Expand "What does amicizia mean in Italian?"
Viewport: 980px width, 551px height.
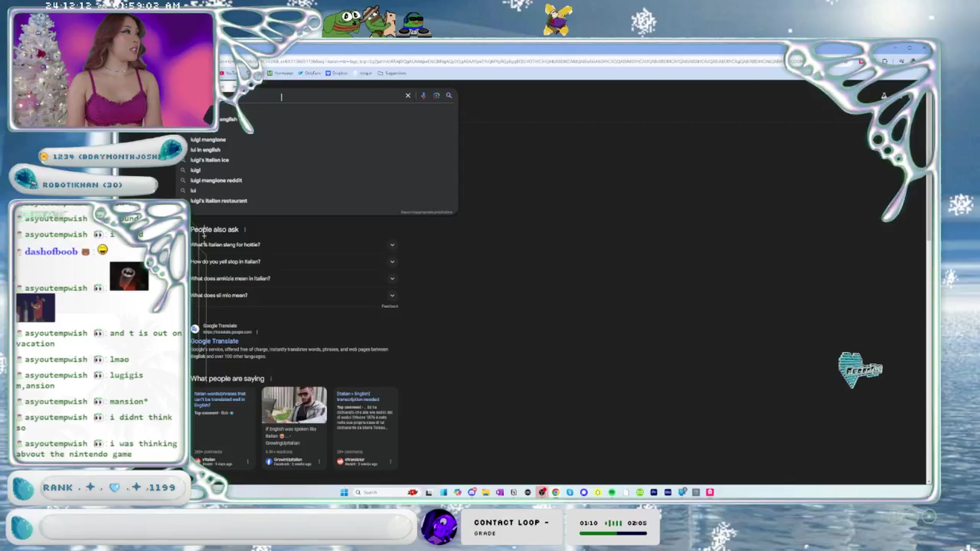(x=293, y=279)
